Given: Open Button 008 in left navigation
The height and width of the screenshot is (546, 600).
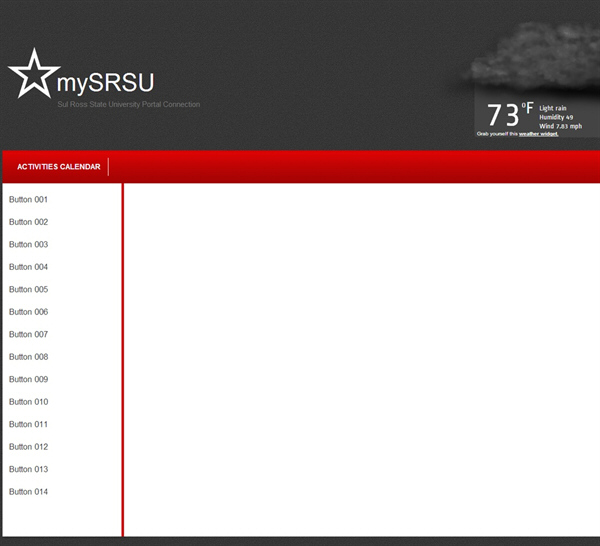Looking at the screenshot, I should [29, 357].
